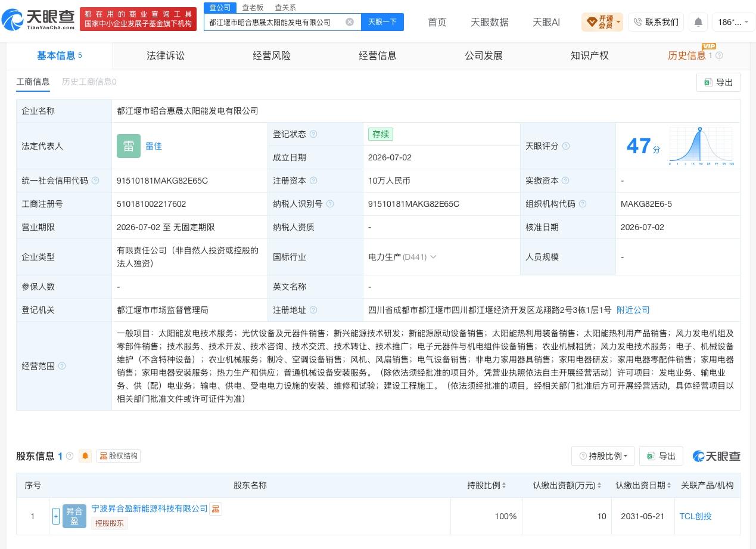Open the 开通会员 dropdown
This screenshot has width=756, height=549.
tap(602, 22)
